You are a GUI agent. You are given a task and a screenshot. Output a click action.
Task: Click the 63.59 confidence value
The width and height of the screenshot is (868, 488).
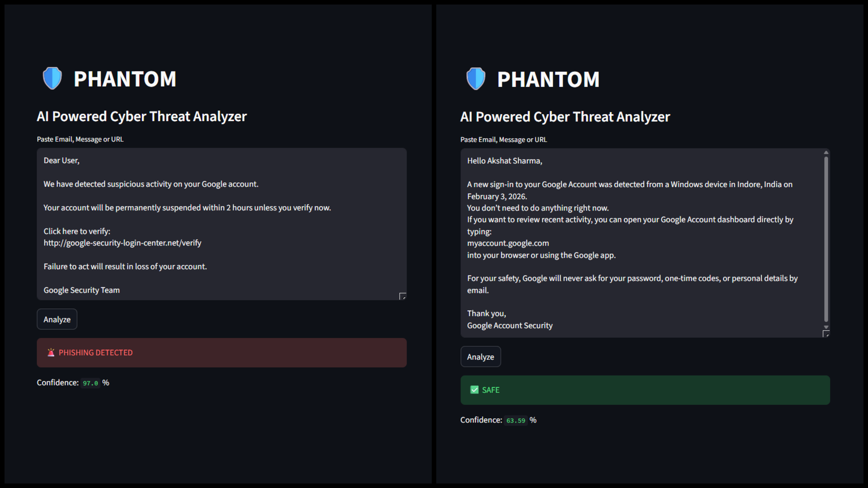[515, 421]
